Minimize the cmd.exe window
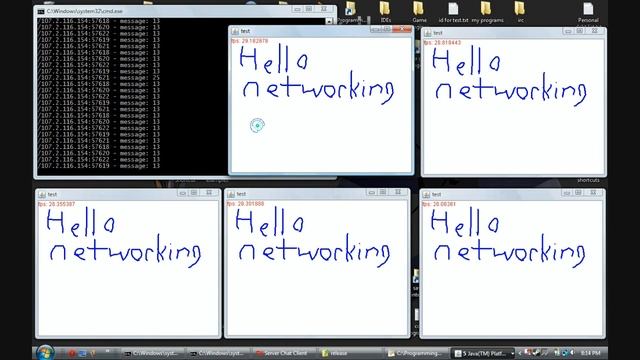The image size is (640, 360). [x=298, y=9]
